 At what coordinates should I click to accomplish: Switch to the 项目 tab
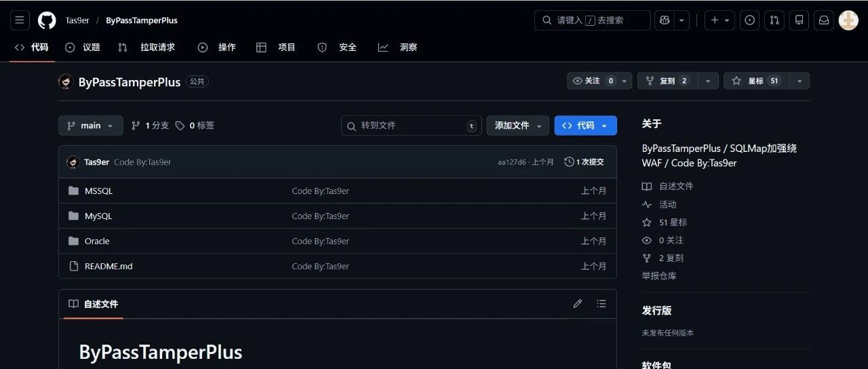276,47
